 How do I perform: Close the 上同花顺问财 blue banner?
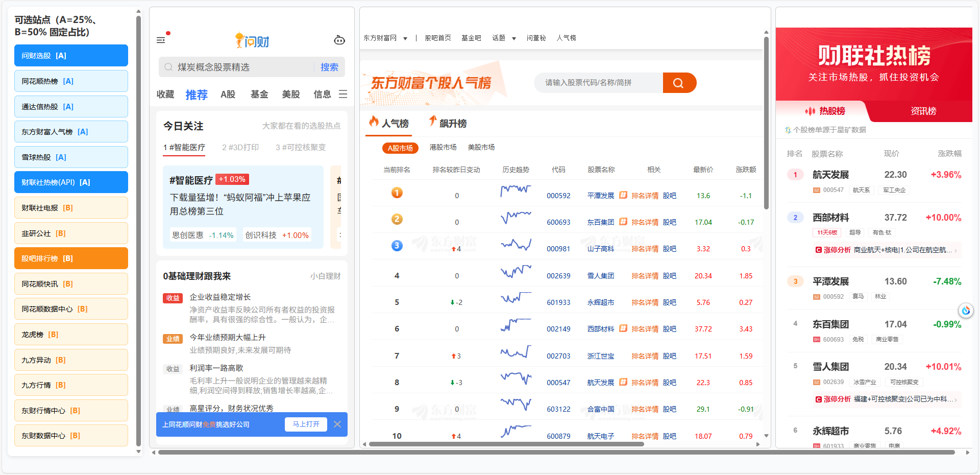(x=337, y=424)
